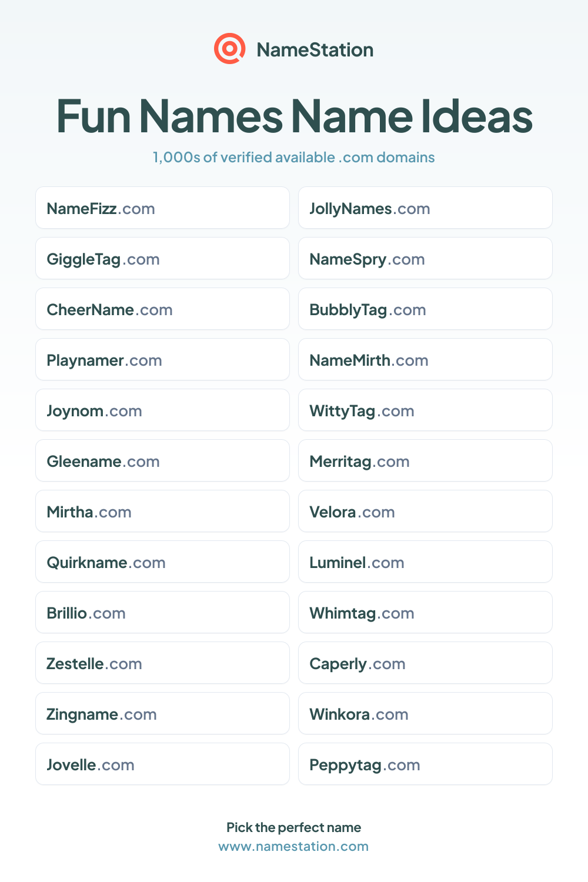The height and width of the screenshot is (882, 588).
Task: Select the NameFizz.com domain card
Action: [x=162, y=208]
